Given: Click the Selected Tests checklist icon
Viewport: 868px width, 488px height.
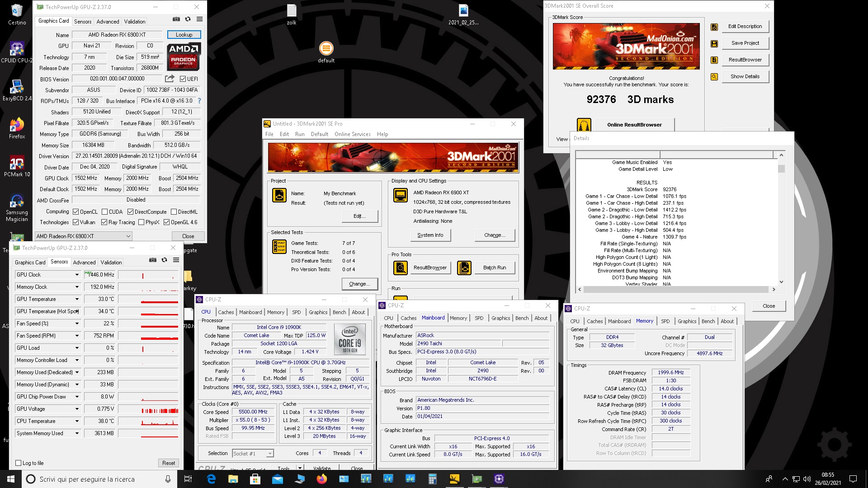Looking at the screenshot, I should pos(279,246).
